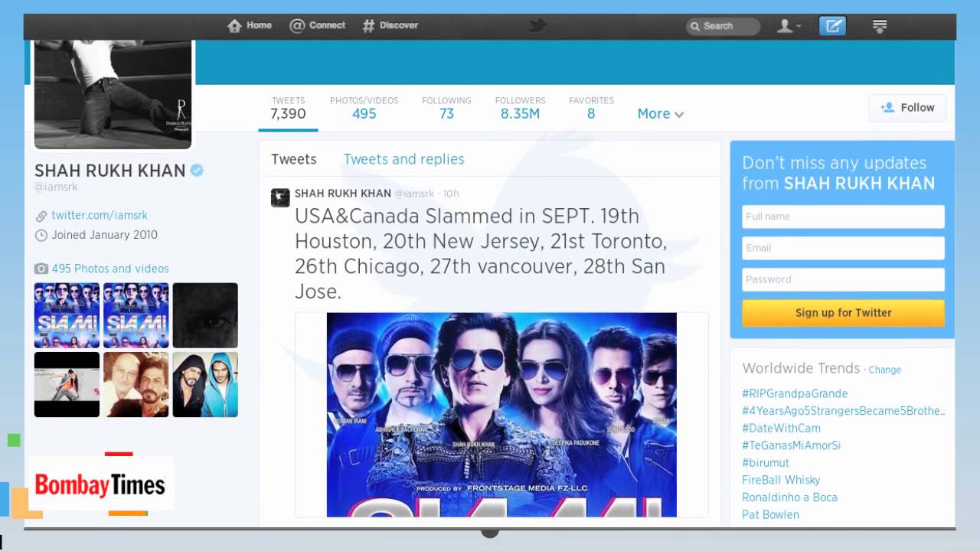Click the Password field

pos(843,279)
